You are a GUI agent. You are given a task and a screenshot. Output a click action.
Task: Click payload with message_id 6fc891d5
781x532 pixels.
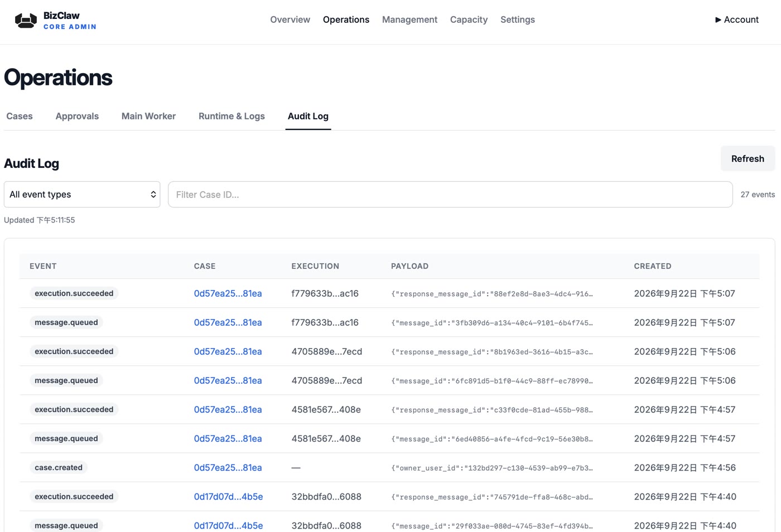click(x=491, y=381)
